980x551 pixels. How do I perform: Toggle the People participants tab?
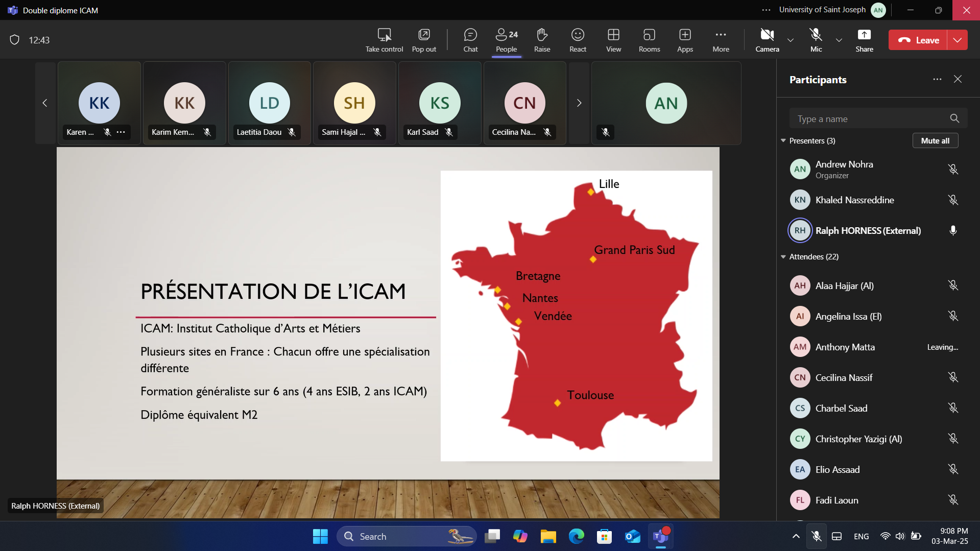tap(506, 40)
